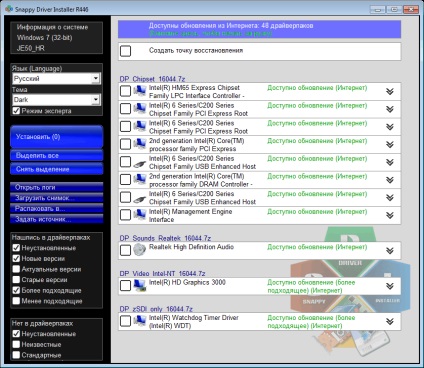The image size is (424, 368).
Task: Click the blue internet updates available banner
Action: 259,29
